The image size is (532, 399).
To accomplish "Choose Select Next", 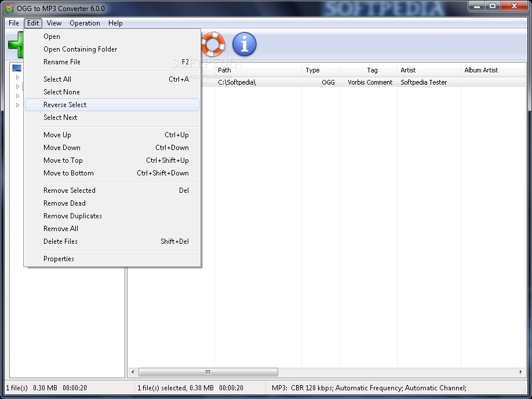I will point(112,118).
